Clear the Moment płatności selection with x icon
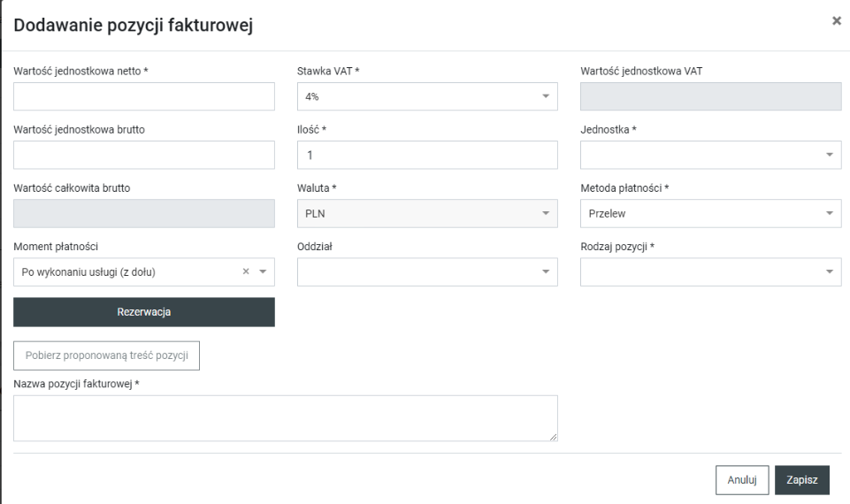Viewport: 850px width, 504px height. (247, 272)
